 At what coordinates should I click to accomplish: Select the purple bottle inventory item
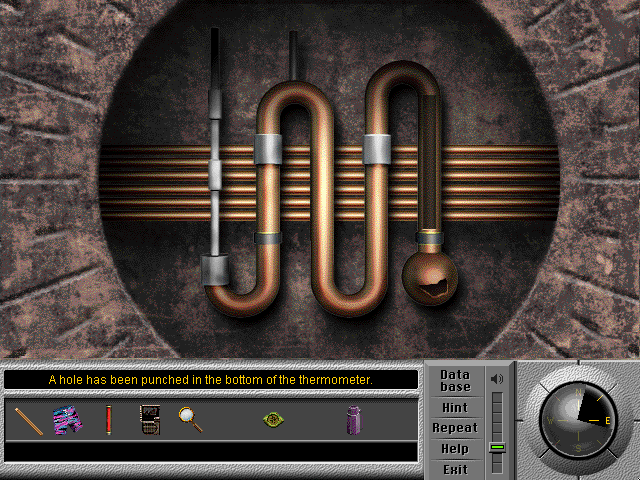(x=353, y=420)
